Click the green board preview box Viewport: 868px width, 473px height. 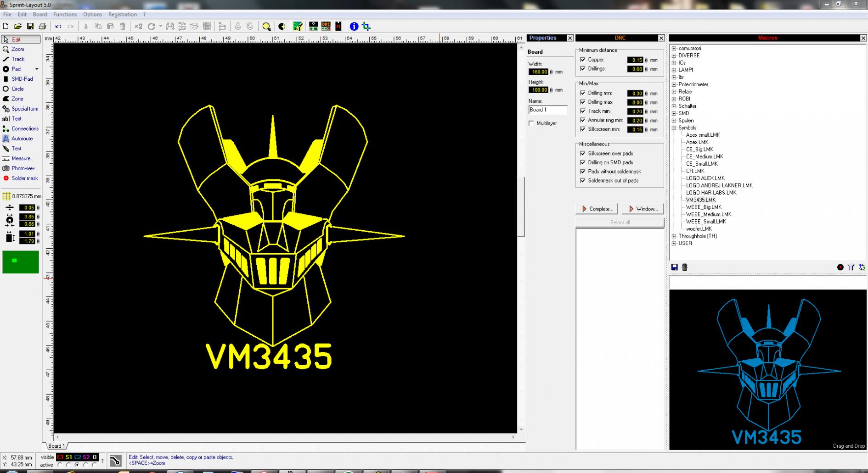tap(21, 262)
